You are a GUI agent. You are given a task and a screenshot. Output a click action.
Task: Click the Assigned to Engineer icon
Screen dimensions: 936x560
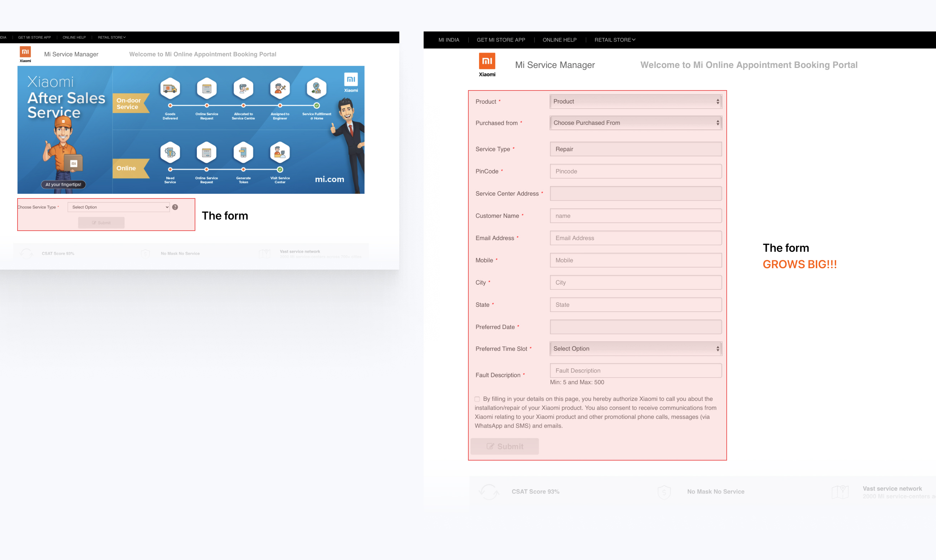[x=280, y=89]
